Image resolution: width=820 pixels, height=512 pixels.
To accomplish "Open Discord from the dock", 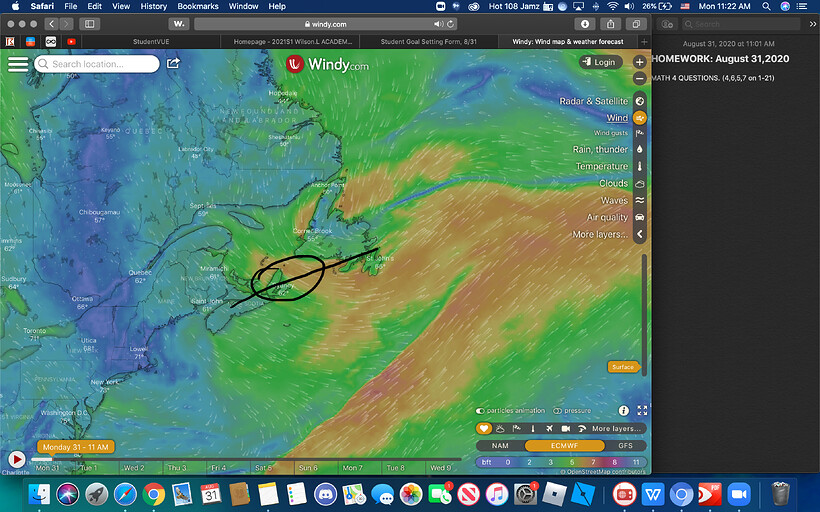I will pyautogui.click(x=325, y=494).
